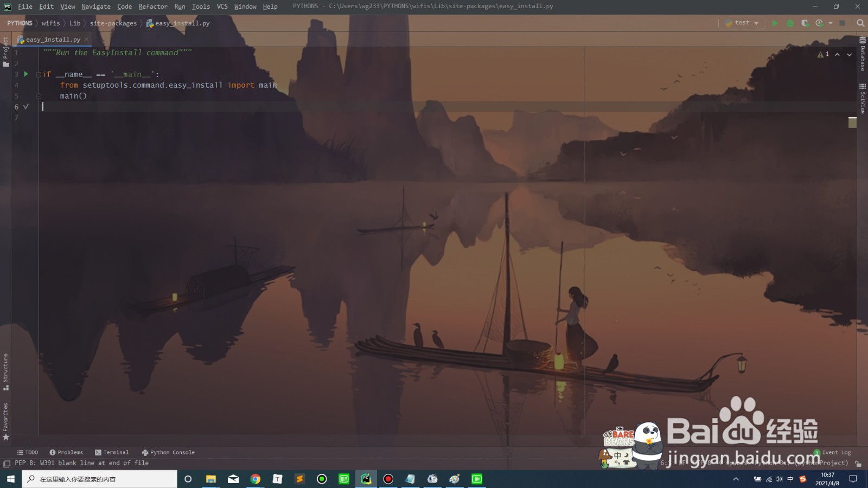The height and width of the screenshot is (488, 868).
Task: Click PEP 8 W391 status bar message
Action: 81,463
